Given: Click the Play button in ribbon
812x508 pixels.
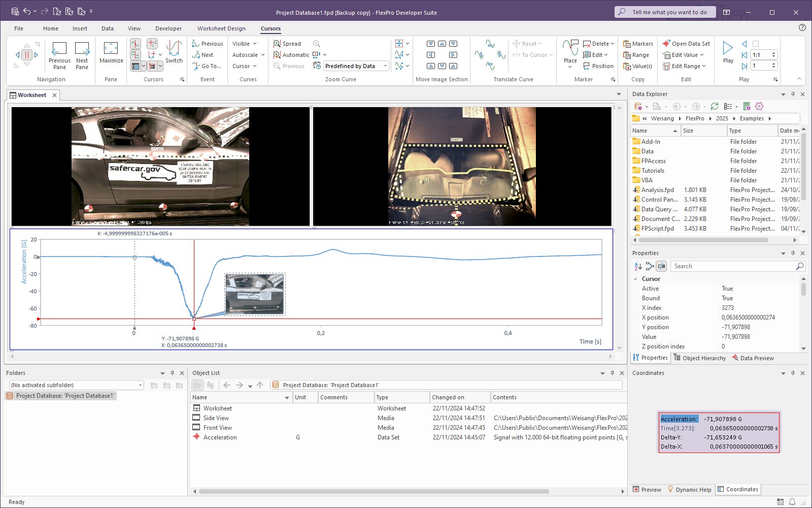Looking at the screenshot, I should point(728,52).
